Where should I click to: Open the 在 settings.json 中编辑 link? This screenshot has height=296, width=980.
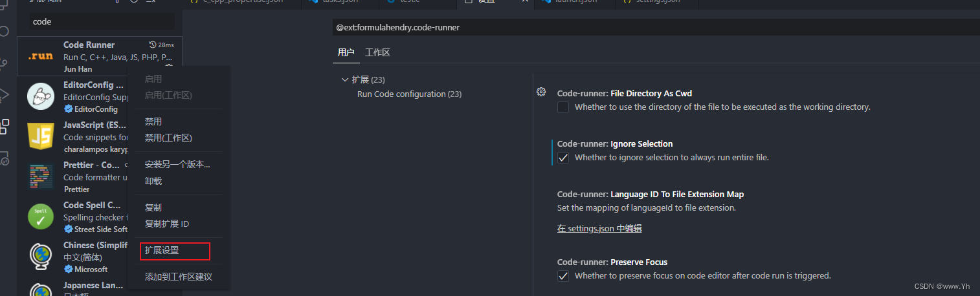[x=599, y=228]
